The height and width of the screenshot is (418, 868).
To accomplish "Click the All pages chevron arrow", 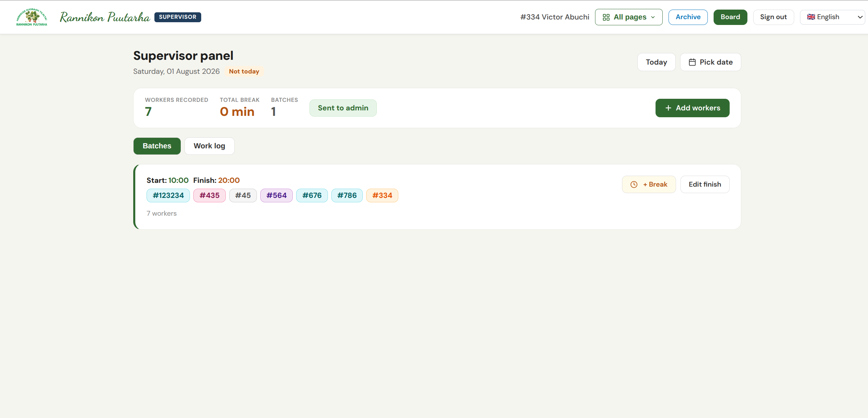I will pyautogui.click(x=653, y=17).
